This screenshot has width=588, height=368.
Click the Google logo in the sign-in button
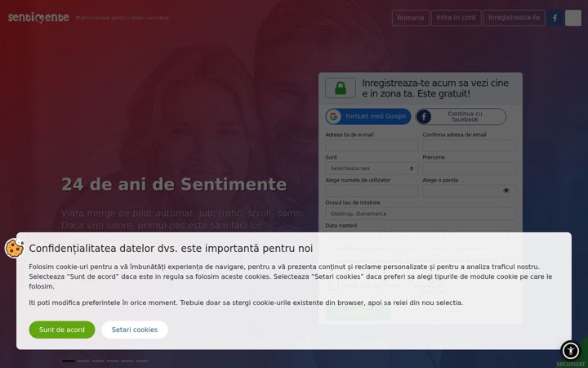(x=333, y=116)
